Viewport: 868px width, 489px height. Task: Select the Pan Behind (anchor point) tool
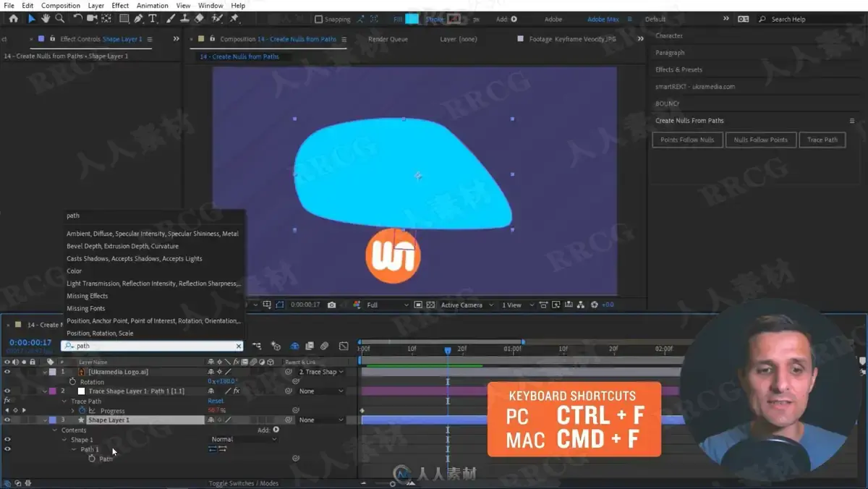coord(106,19)
